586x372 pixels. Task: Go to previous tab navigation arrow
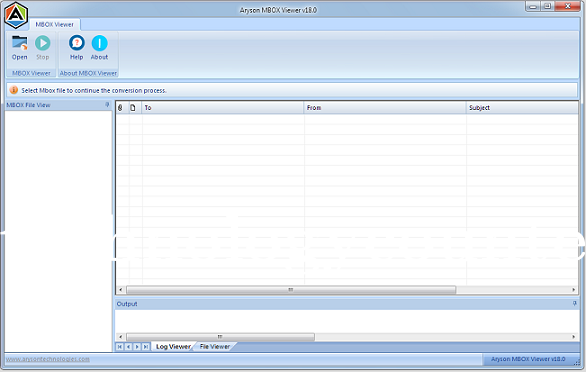[128, 347]
